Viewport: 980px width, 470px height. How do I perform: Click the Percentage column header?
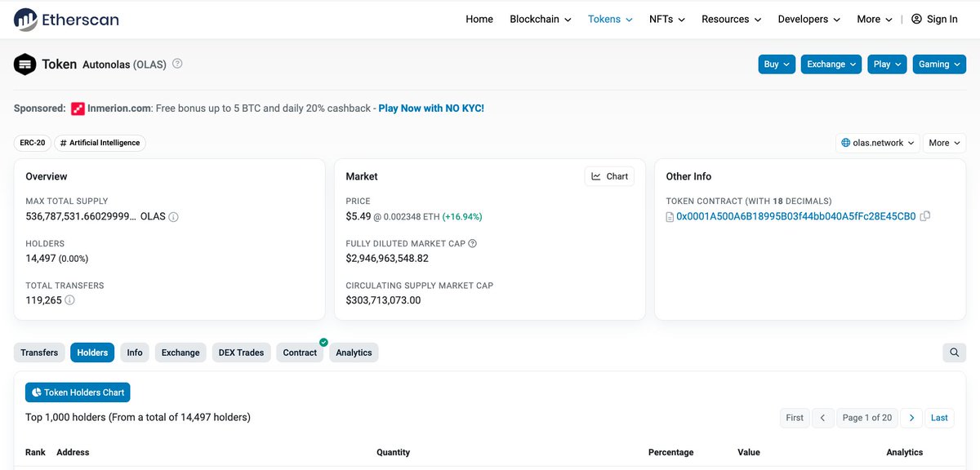tap(670, 452)
